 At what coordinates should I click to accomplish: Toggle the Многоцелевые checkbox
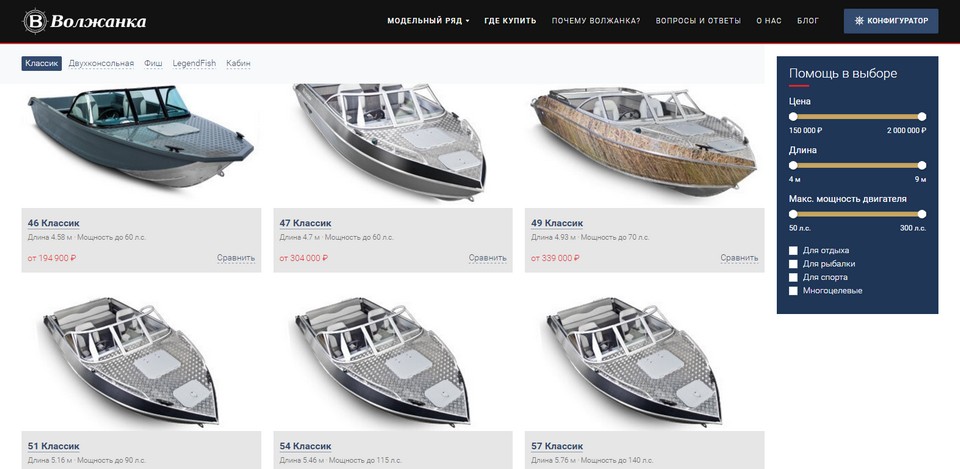click(x=793, y=291)
